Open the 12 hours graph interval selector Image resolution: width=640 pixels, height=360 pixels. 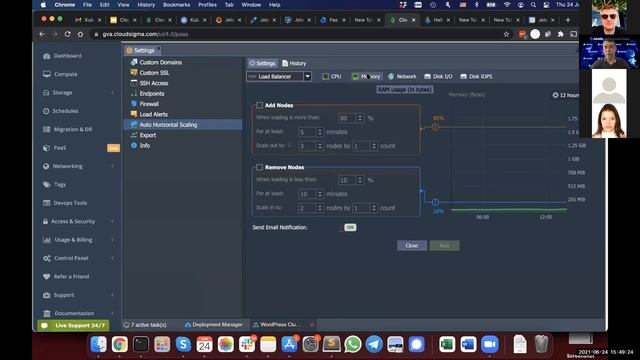coord(565,95)
